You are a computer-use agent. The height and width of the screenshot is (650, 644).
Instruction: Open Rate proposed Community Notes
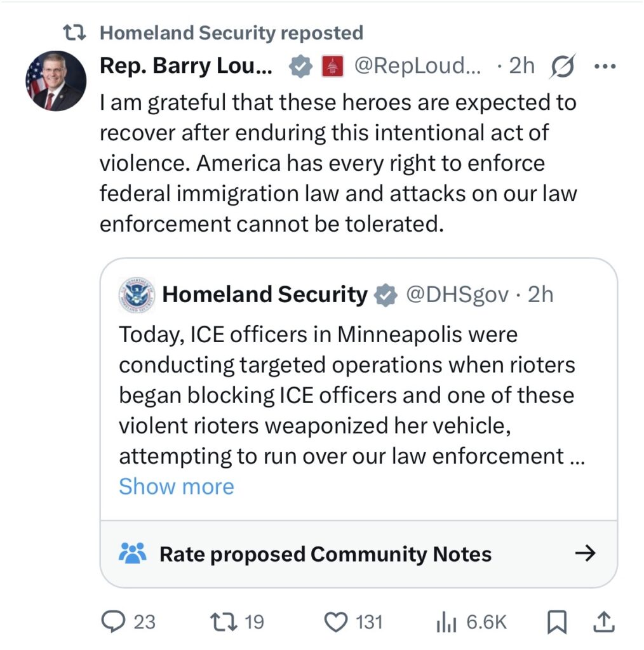pyautogui.click(x=325, y=554)
